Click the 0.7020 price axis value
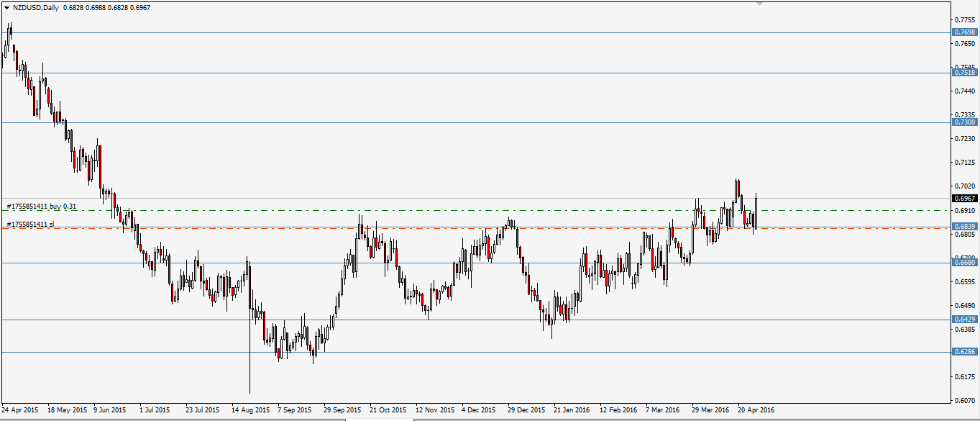This screenshot has height=421, width=980. pos(966,186)
